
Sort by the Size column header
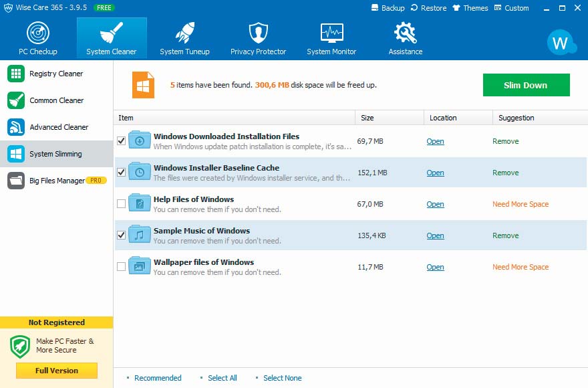[x=390, y=118]
